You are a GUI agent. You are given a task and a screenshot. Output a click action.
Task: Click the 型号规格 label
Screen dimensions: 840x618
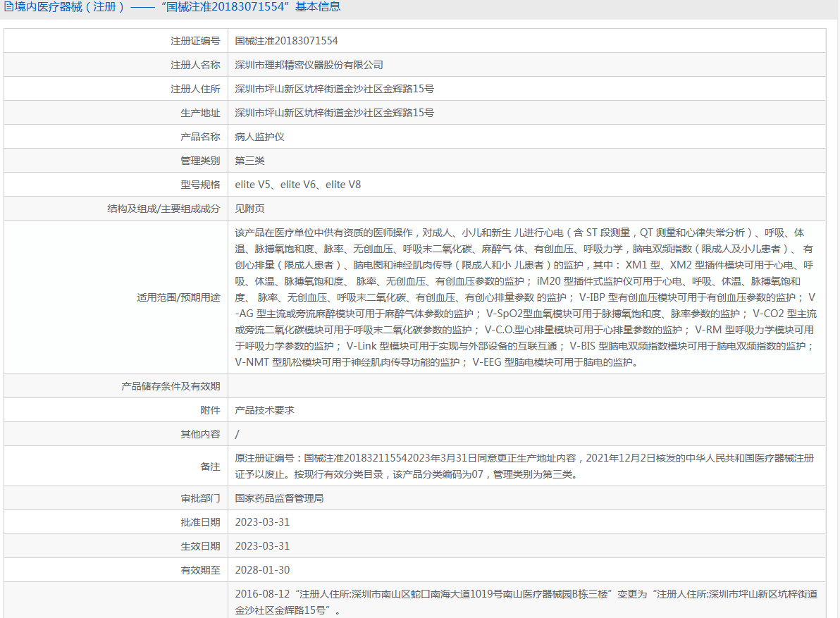[x=200, y=185]
